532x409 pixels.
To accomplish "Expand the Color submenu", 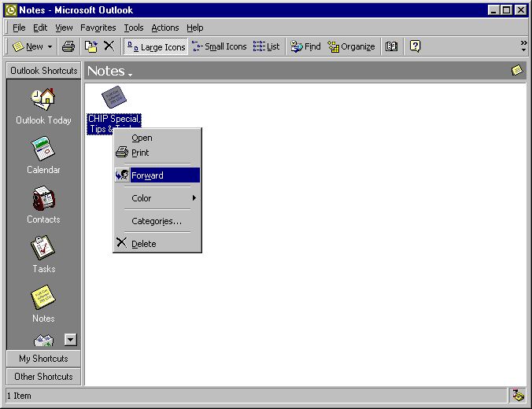I will 157,198.
